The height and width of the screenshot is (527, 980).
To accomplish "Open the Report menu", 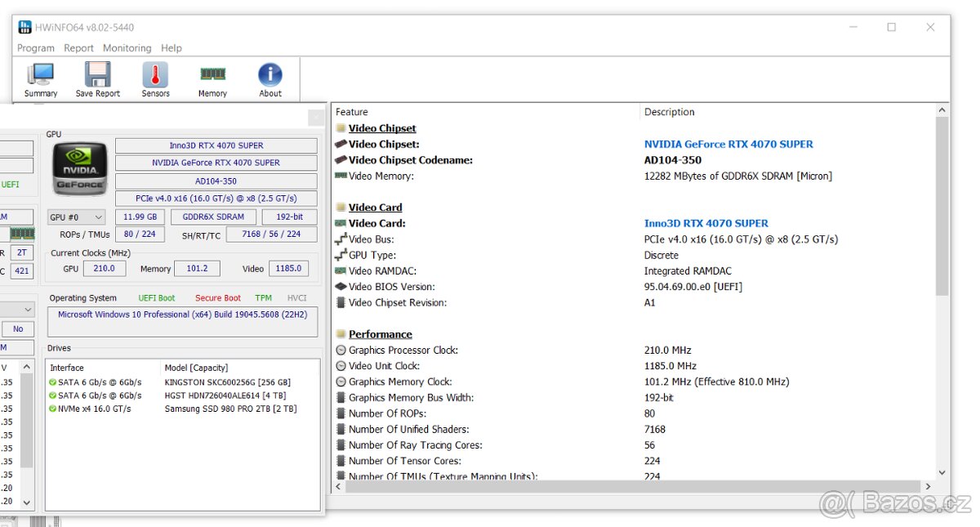I will (x=78, y=48).
